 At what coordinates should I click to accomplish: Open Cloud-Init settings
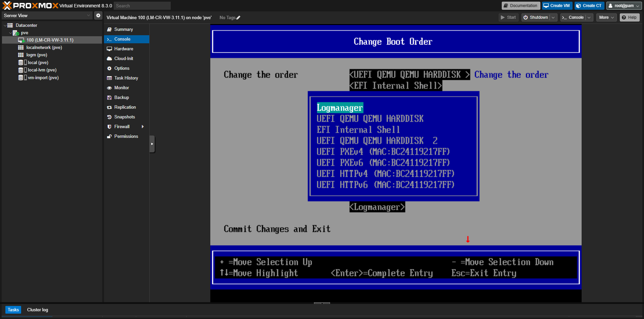[123, 59]
